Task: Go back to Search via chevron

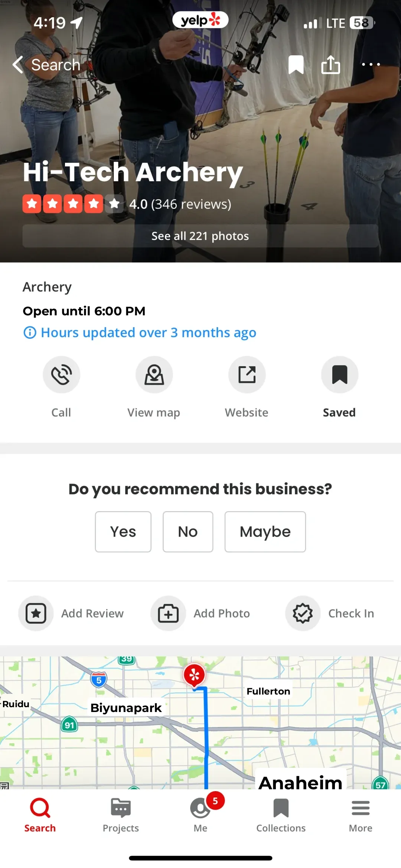Action: tap(18, 65)
